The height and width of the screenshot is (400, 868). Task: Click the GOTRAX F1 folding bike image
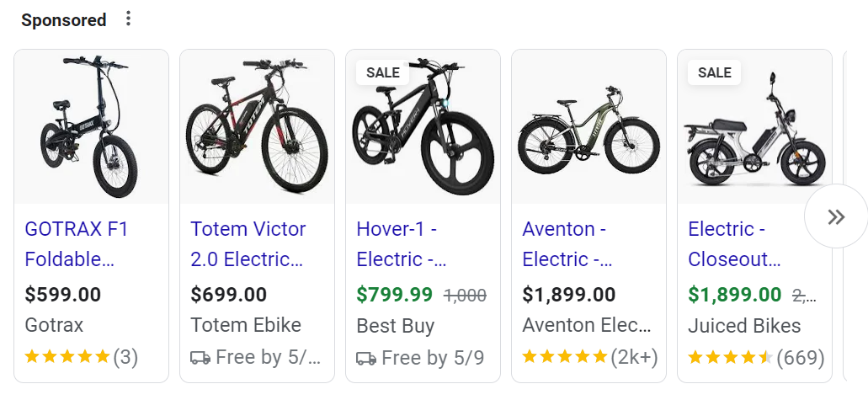[91, 126]
